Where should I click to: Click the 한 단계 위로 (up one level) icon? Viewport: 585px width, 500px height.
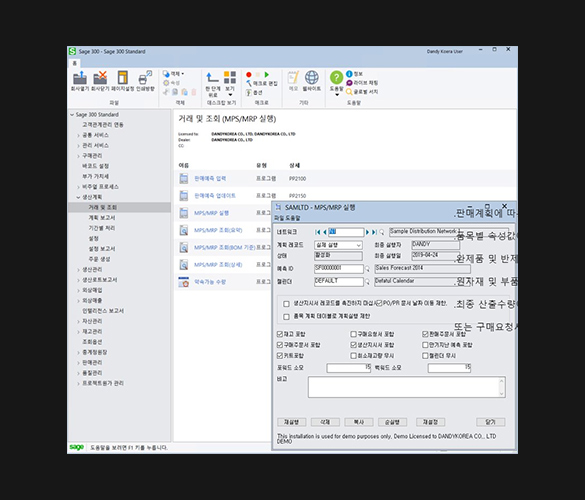[212, 78]
